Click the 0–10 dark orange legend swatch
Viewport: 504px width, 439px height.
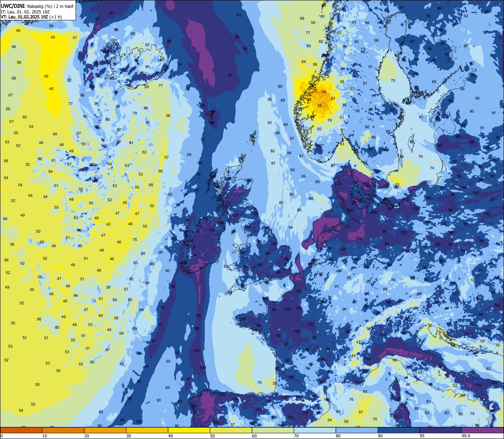click(21, 430)
